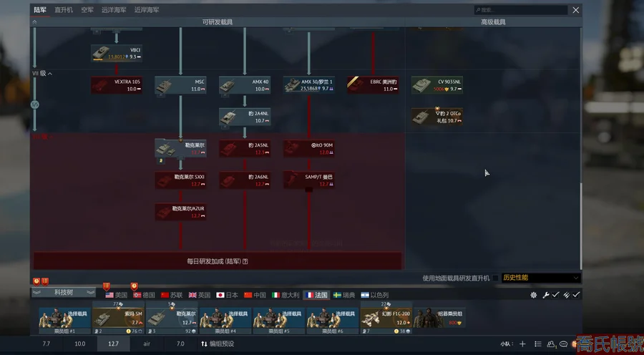Click the recruit crew button
The width and height of the screenshot is (644, 355).
tap(439, 318)
